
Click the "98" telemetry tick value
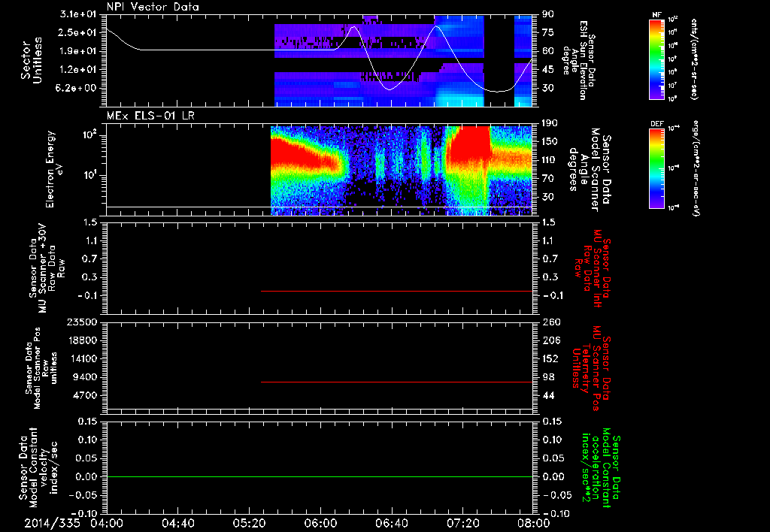548,377
